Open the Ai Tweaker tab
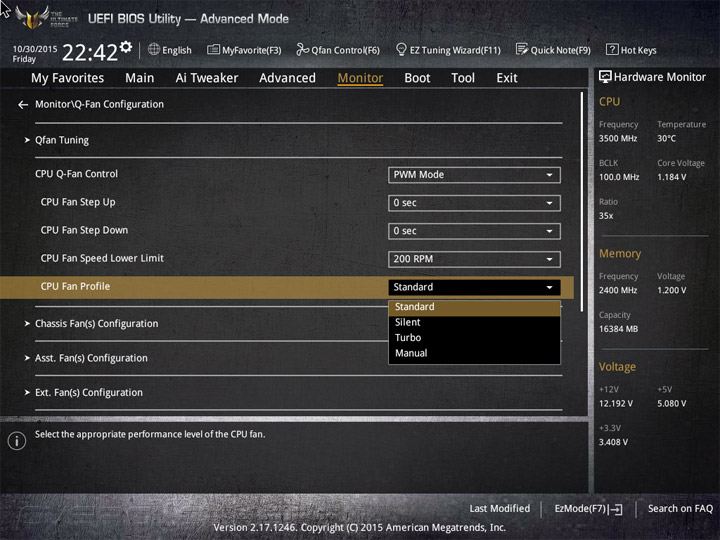Viewport: 720px width, 540px height. click(207, 78)
